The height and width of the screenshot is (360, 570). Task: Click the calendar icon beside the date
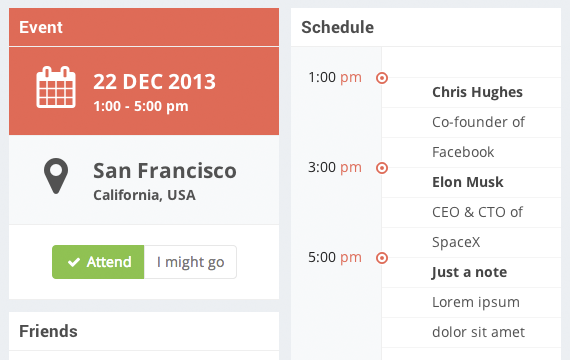[x=56, y=87]
